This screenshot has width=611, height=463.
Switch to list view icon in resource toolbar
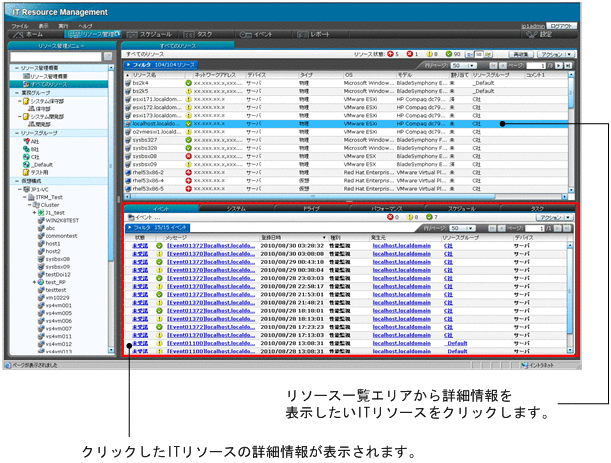pyautogui.click(x=479, y=54)
